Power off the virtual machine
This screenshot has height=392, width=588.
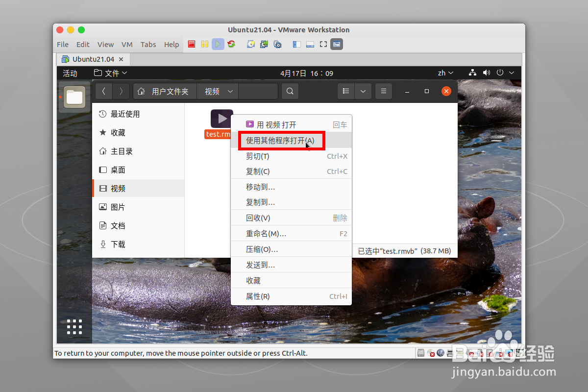(x=192, y=44)
